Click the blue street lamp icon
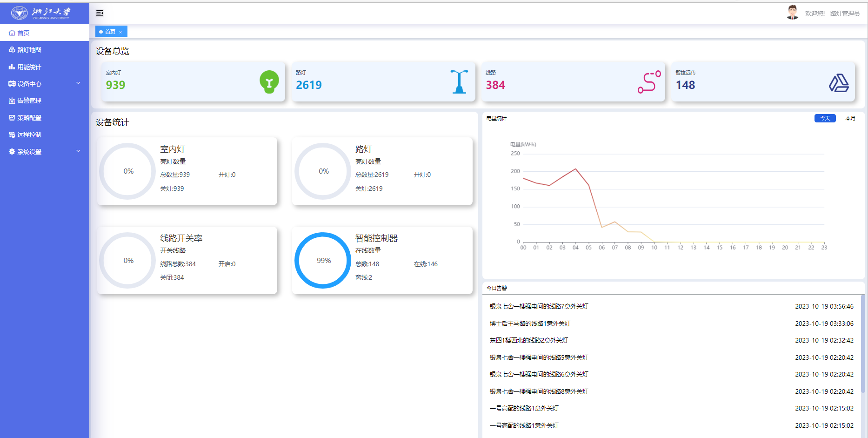The width and height of the screenshot is (868, 438). [x=459, y=82]
